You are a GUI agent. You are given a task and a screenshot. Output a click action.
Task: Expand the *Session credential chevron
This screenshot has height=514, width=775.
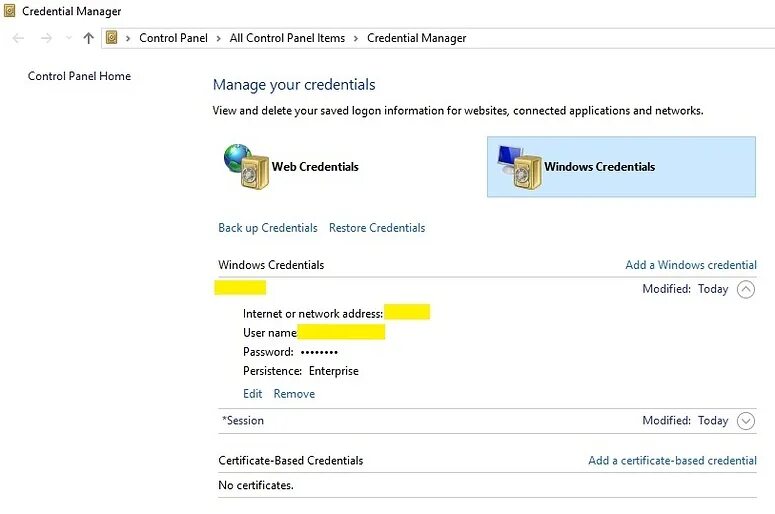[x=746, y=421]
